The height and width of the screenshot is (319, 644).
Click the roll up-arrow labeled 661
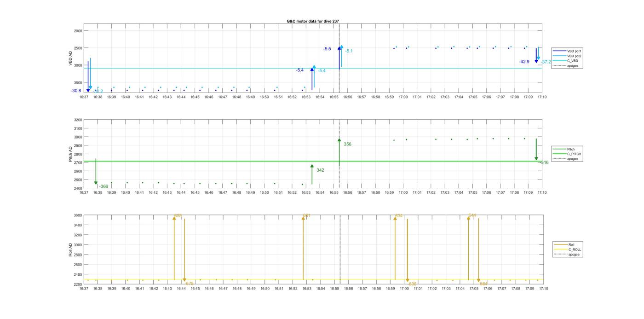(x=303, y=248)
